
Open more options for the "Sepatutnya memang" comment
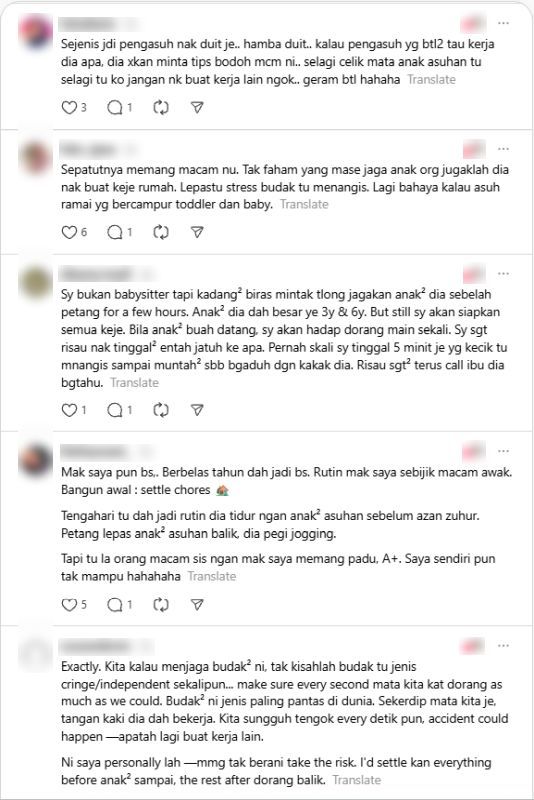(503, 148)
